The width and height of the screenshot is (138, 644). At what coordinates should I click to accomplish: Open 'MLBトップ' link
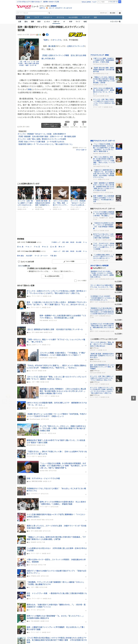pyautogui.click(x=57, y=251)
